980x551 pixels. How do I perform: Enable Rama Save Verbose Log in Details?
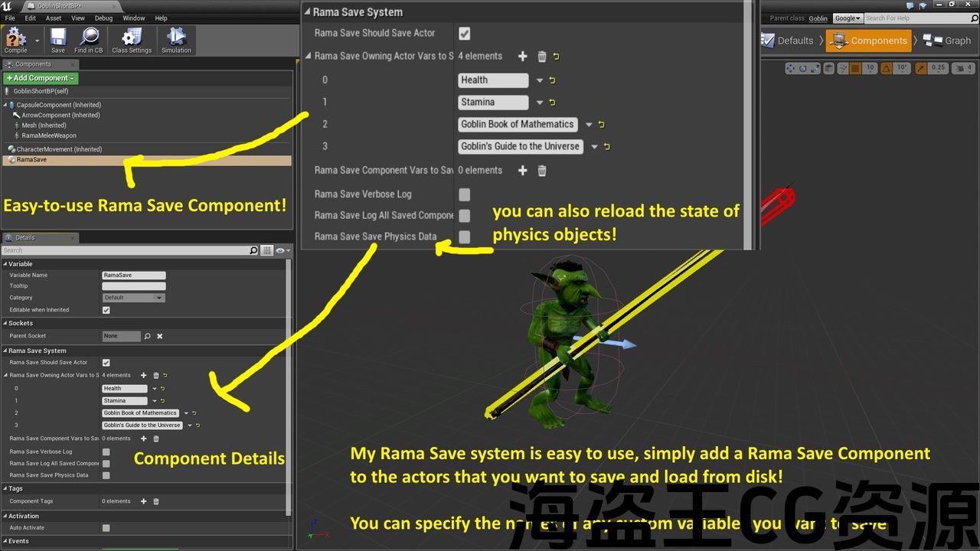106,452
